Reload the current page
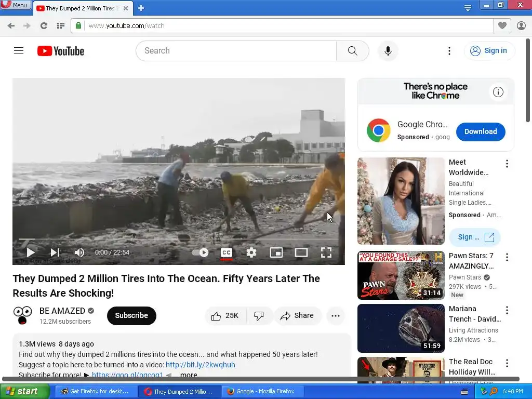The height and width of the screenshot is (399, 532). point(44,26)
